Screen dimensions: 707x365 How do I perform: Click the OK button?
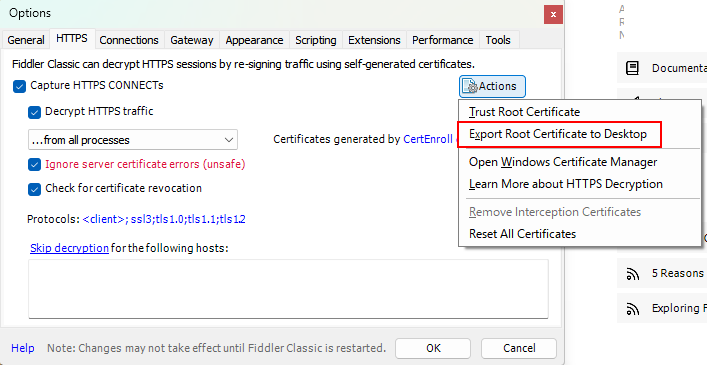433,348
